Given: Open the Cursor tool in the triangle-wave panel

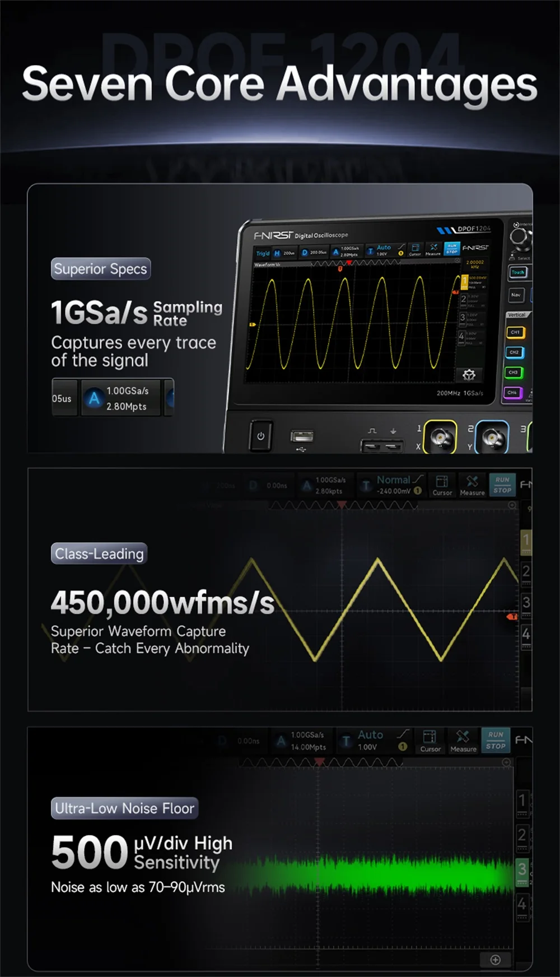Looking at the screenshot, I should [442, 485].
